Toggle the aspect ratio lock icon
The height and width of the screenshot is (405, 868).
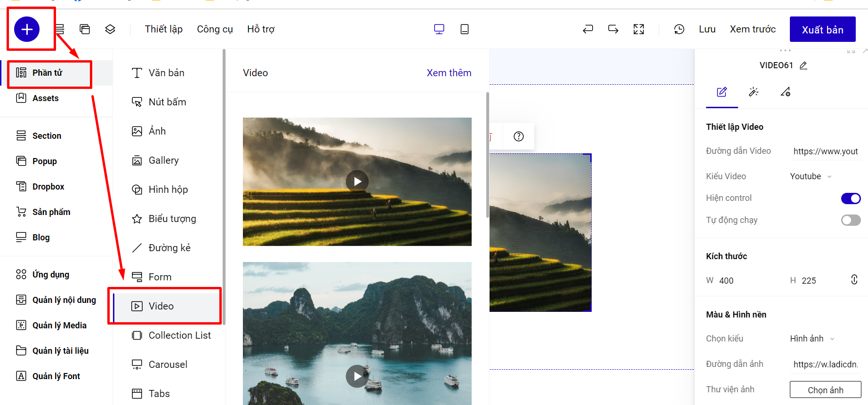(854, 280)
